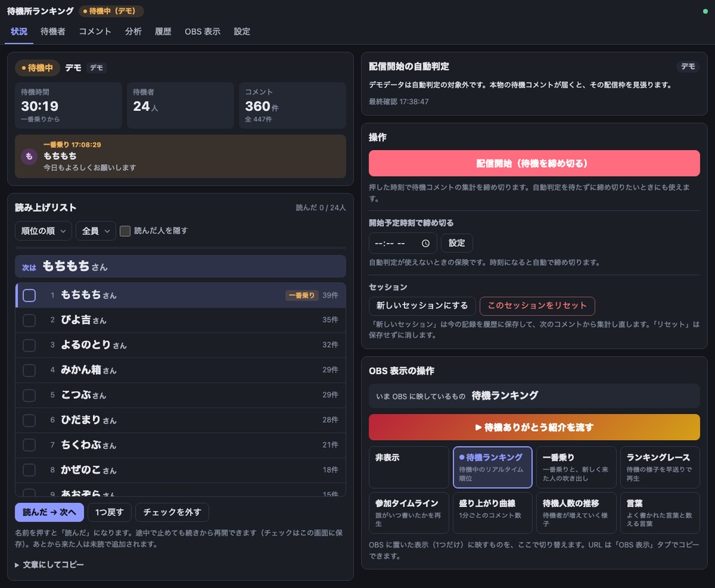Click このセッションをリセット button

pos(537,306)
